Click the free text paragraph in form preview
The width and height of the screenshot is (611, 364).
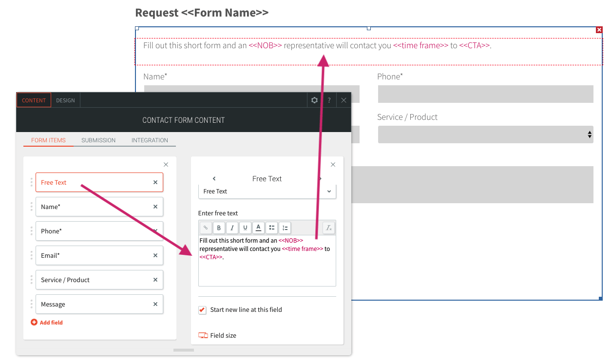317,46
